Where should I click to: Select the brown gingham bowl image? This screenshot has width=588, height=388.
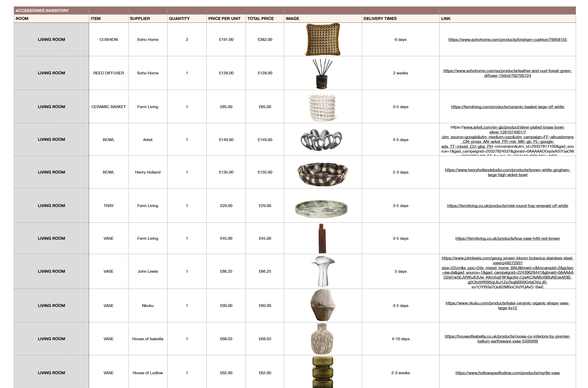[322, 174]
